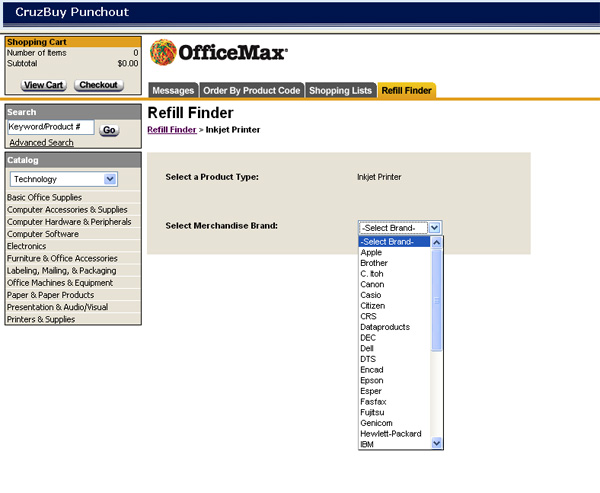Viewport: 600px width, 493px height.
Task: Click the Go search button
Action: click(x=109, y=130)
